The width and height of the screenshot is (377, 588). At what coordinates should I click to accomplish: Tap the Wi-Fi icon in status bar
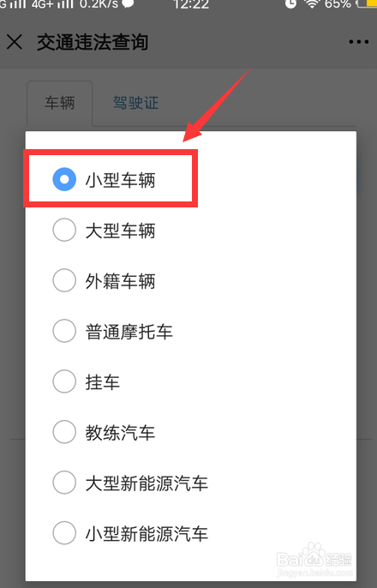pyautogui.click(x=311, y=3)
